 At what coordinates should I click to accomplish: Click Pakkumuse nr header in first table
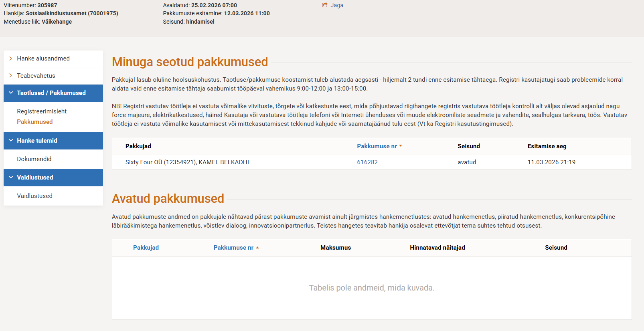tap(377, 146)
